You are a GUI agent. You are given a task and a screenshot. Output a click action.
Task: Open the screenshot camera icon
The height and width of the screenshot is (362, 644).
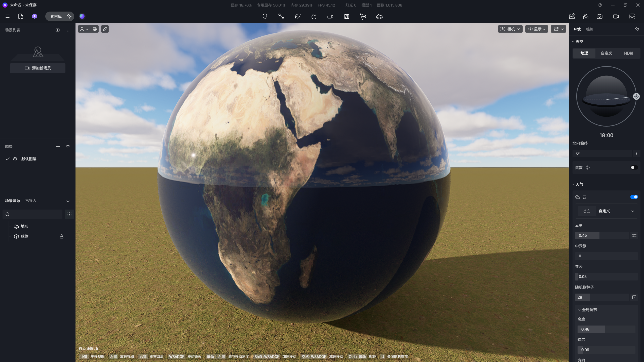(599, 17)
